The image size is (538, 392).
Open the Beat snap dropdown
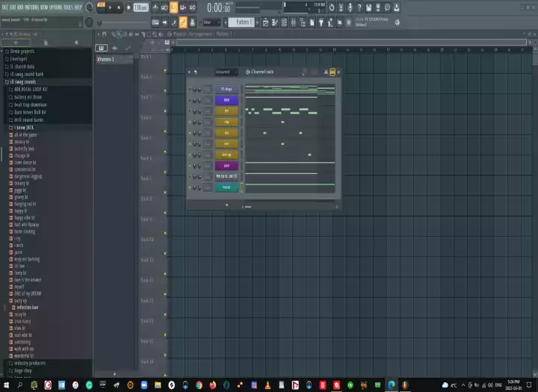(x=211, y=22)
